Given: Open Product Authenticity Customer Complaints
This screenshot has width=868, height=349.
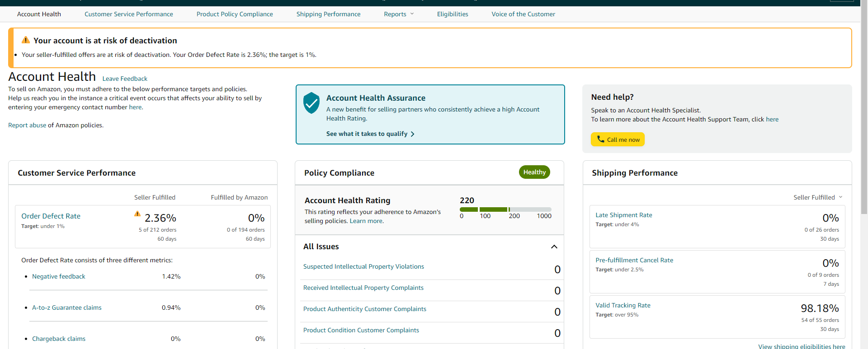Looking at the screenshot, I should 365,309.
